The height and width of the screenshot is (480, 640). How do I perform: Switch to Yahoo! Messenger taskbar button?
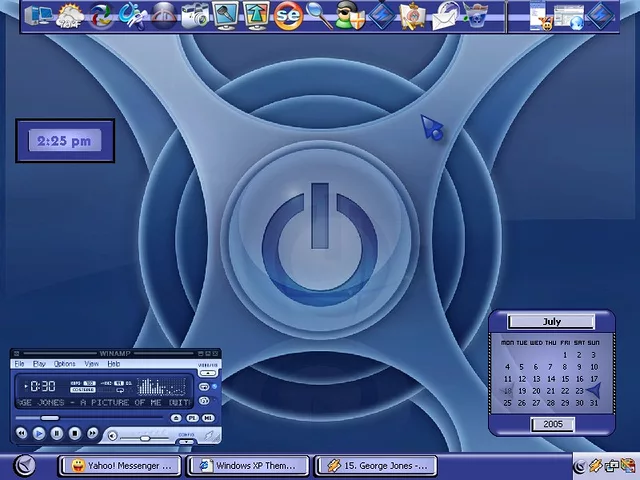[120, 465]
